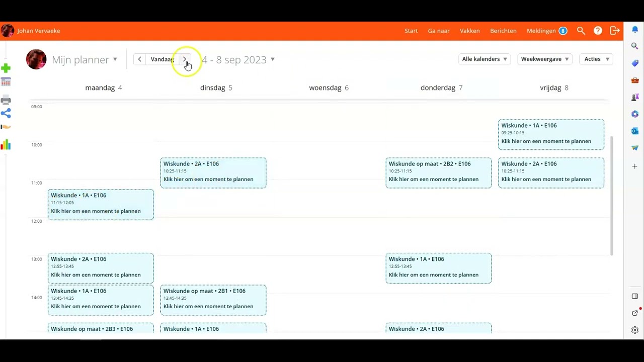The width and height of the screenshot is (644, 362).
Task: Expand the Mijn planner dropdown
Action: click(x=85, y=59)
